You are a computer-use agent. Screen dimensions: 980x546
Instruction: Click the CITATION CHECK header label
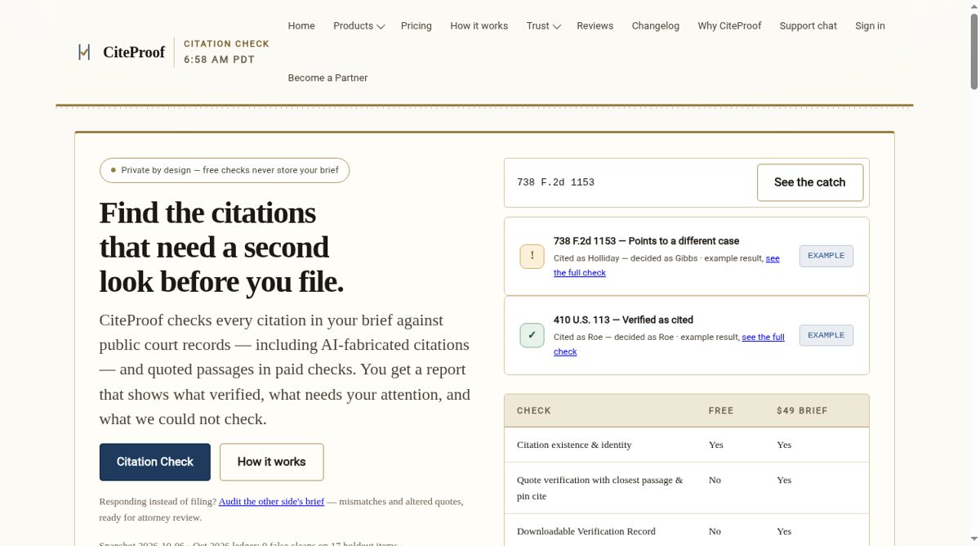click(226, 44)
